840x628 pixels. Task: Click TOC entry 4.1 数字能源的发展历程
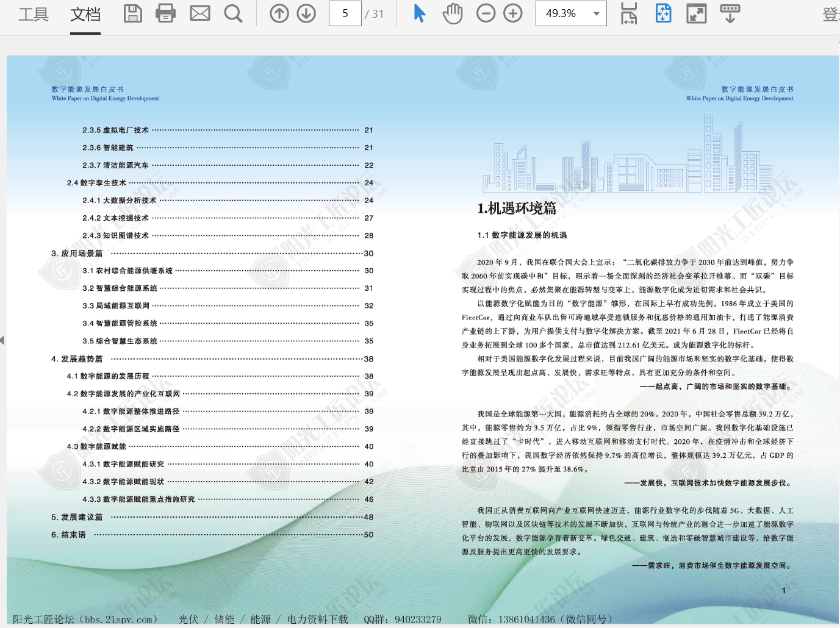pyautogui.click(x=220, y=376)
